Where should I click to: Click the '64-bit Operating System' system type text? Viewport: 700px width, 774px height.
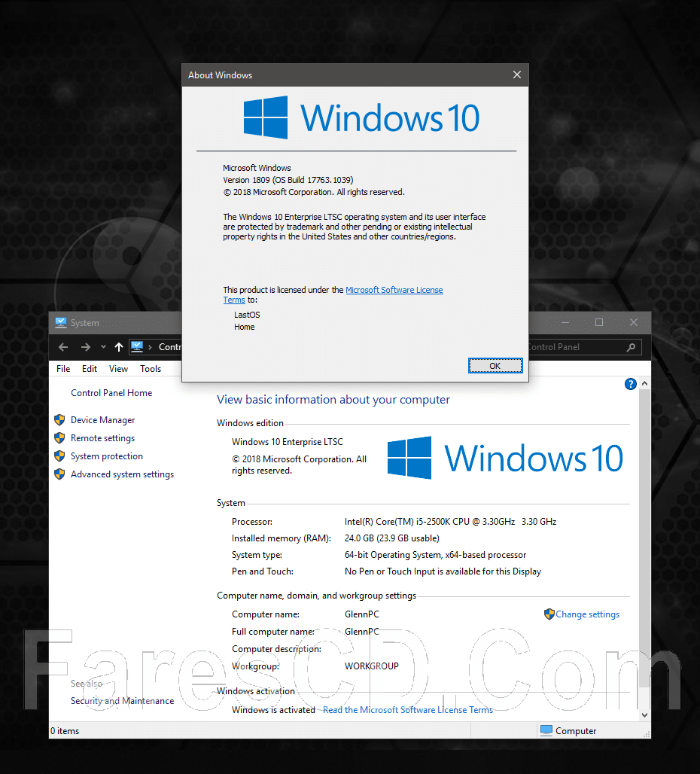(x=435, y=555)
